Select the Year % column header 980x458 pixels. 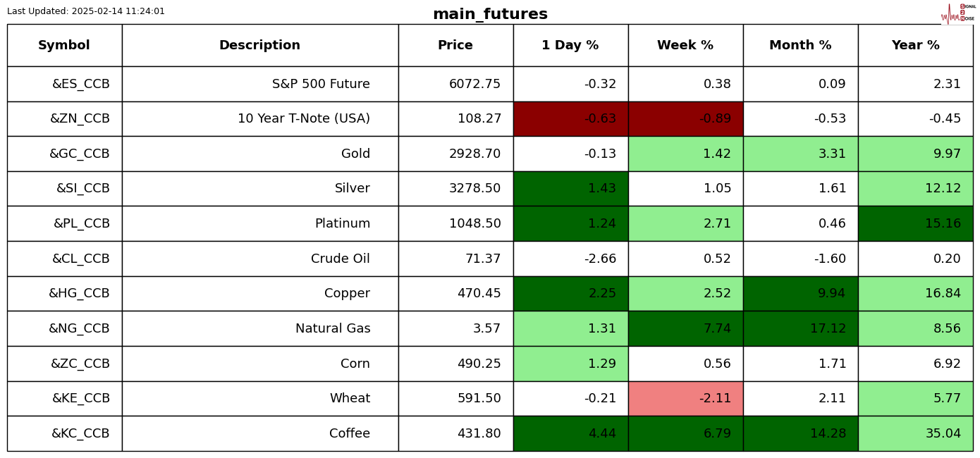[915, 46]
